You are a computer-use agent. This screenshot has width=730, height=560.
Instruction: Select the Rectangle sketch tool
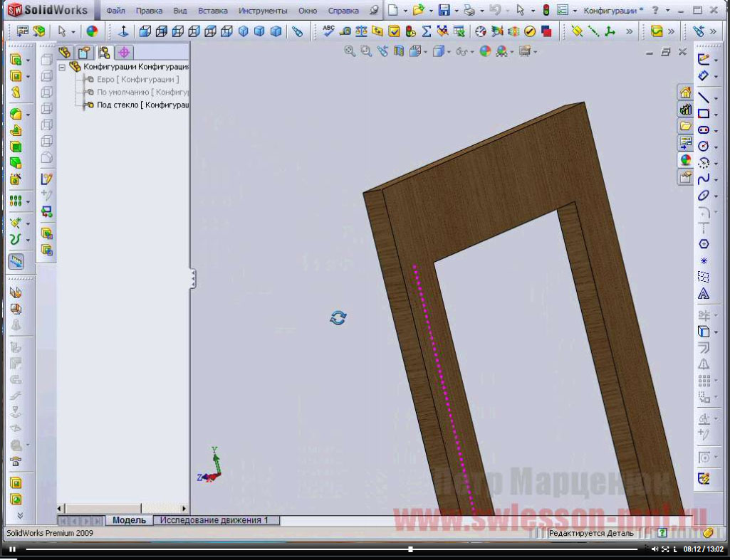(703, 114)
